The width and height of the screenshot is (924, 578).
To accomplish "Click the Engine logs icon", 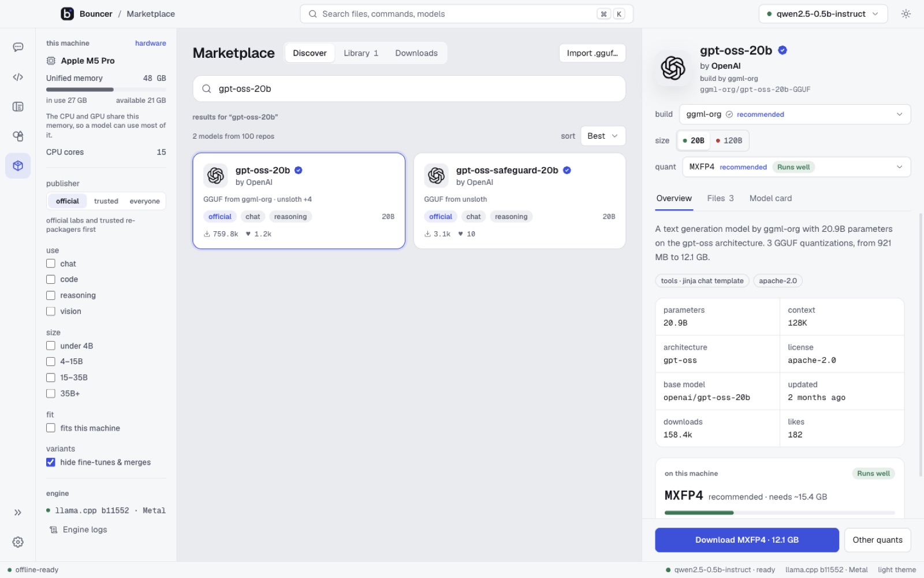I will pyautogui.click(x=54, y=529).
